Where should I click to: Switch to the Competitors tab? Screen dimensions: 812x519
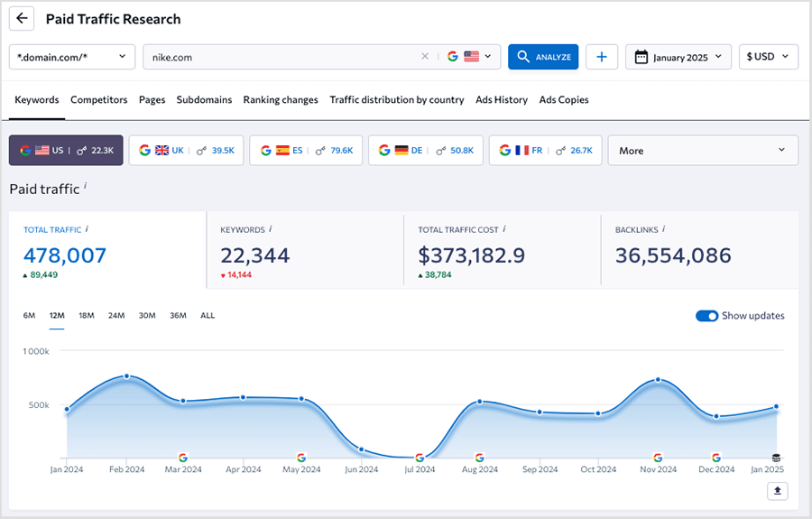tap(99, 100)
